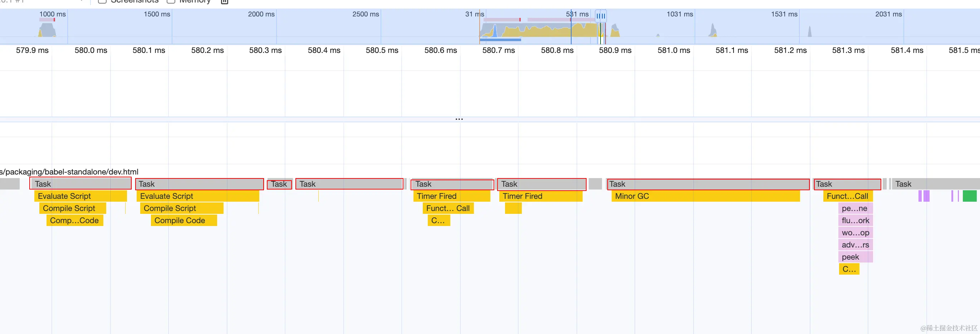
Task: Click the babel-standalone/dev.html track label
Action: pos(69,172)
